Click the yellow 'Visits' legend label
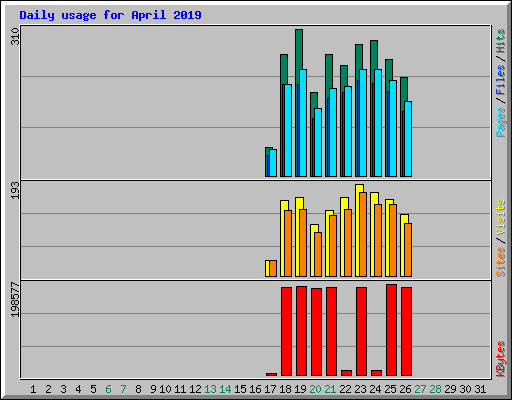The height and width of the screenshot is (400, 512). click(x=501, y=217)
